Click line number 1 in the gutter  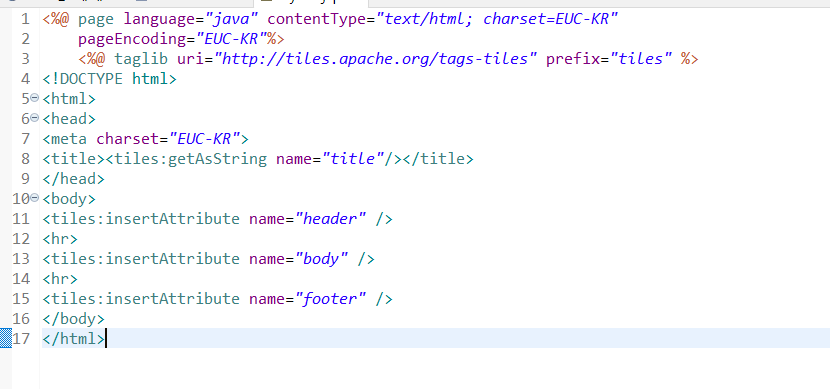click(25, 20)
